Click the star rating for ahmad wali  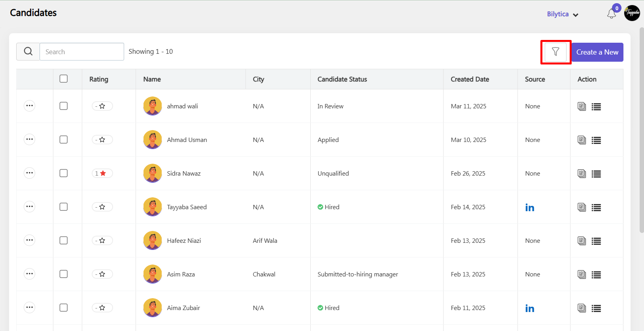[x=102, y=106]
